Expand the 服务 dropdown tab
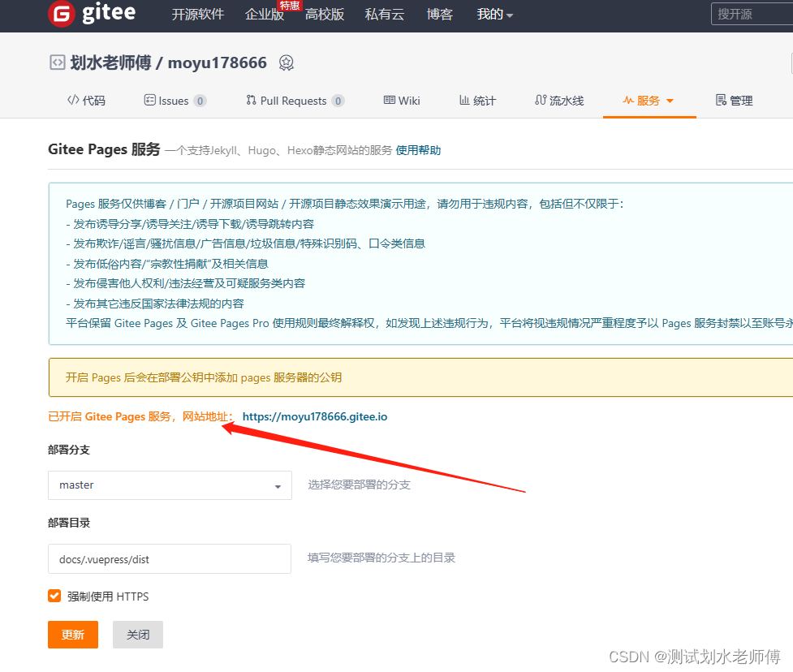The height and width of the screenshot is (672, 793). pos(649,101)
